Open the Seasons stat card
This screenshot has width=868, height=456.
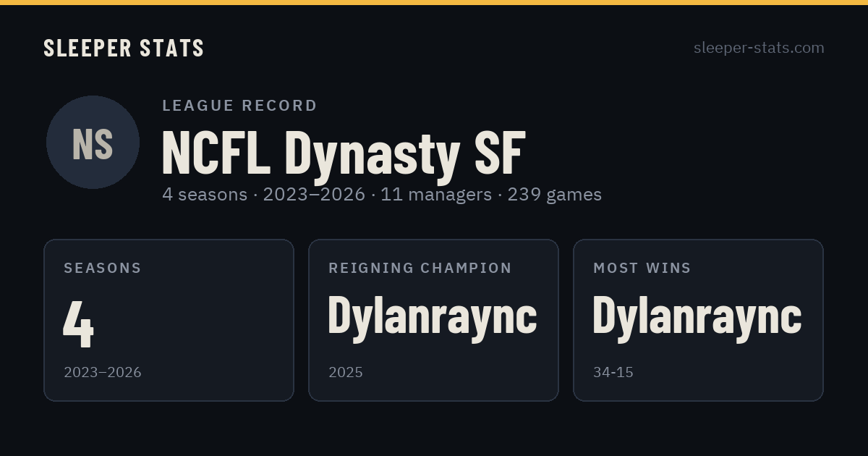169,320
